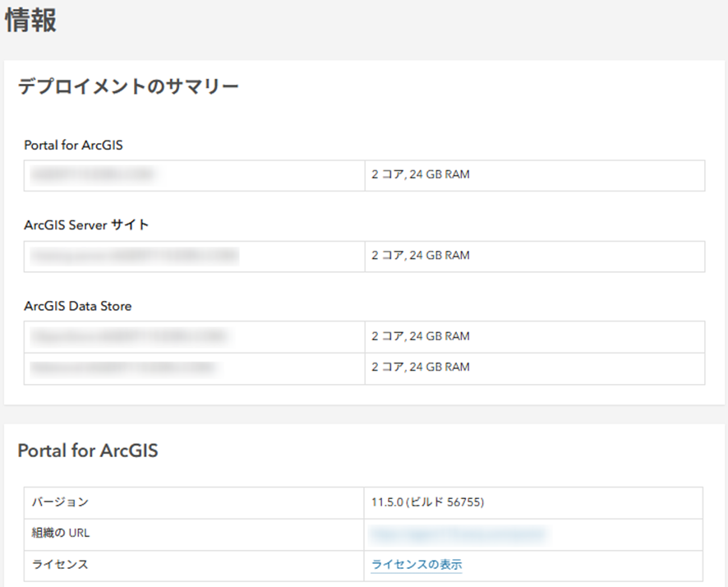Click the "情報" page heading
Image resolution: width=728 pixels, height=587 pixels.
31,21
